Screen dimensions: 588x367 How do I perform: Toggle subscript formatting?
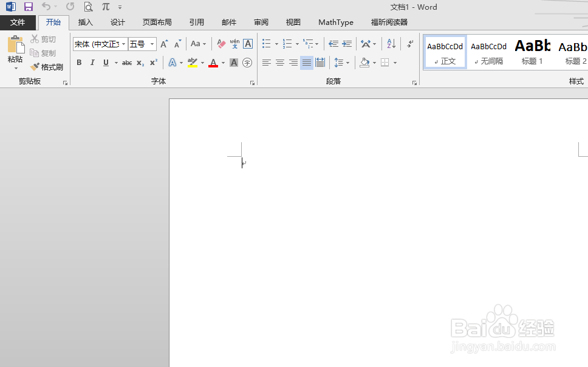[140, 63]
